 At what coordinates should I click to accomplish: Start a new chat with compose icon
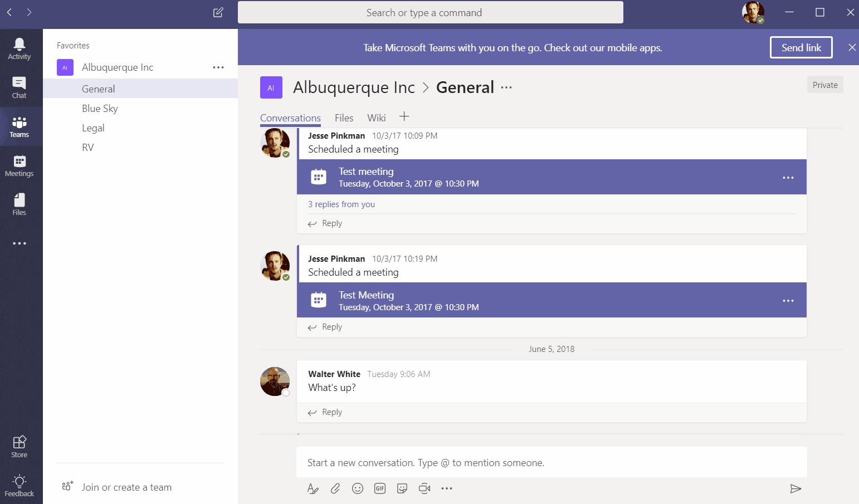click(x=218, y=12)
